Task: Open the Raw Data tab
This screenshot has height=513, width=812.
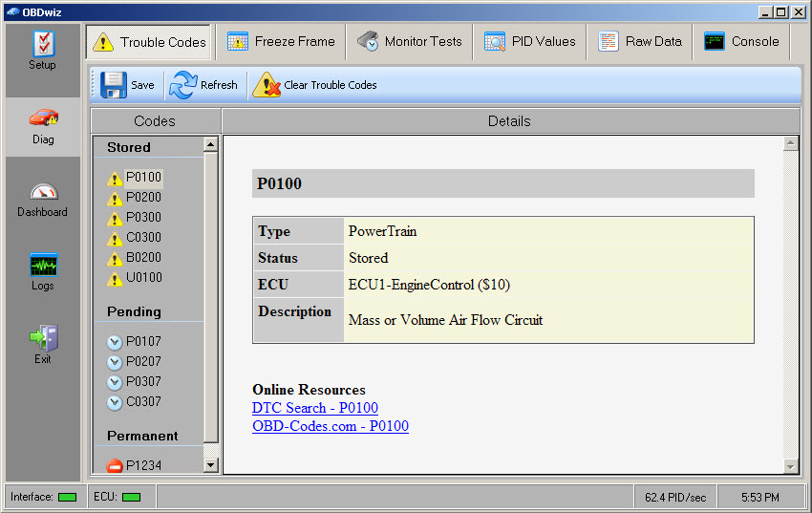Action: pos(640,42)
